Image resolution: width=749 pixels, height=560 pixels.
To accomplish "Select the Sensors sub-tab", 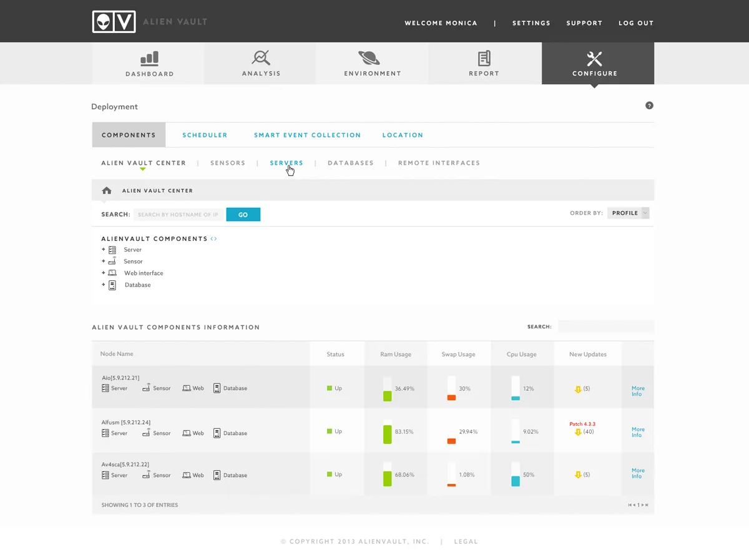I will tap(228, 163).
